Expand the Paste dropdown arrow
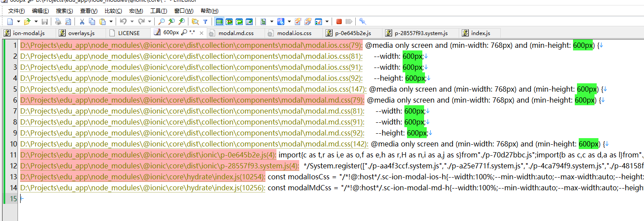 111,21
